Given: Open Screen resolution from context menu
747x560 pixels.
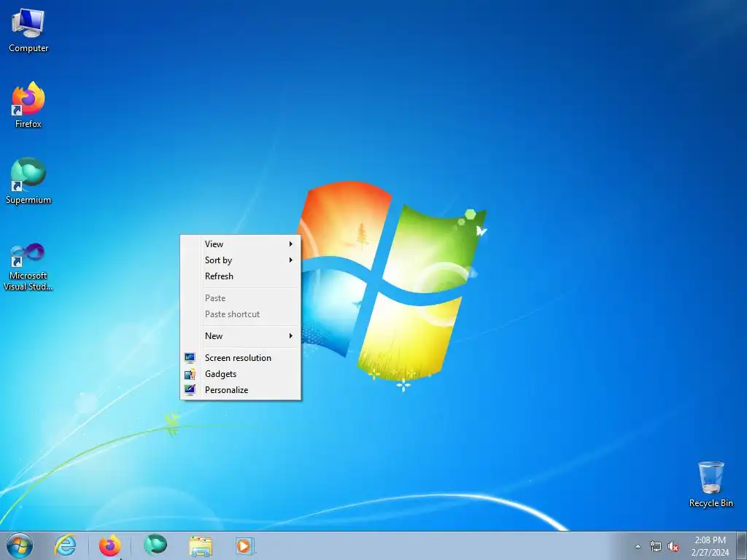Looking at the screenshot, I should (x=241, y=357).
